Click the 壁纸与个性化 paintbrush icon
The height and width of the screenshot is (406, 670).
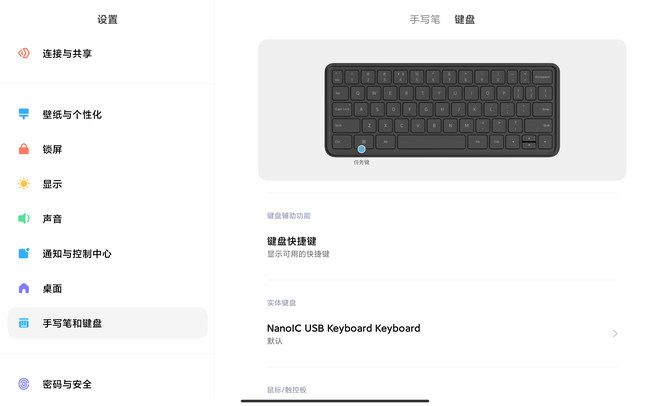pyautogui.click(x=24, y=114)
